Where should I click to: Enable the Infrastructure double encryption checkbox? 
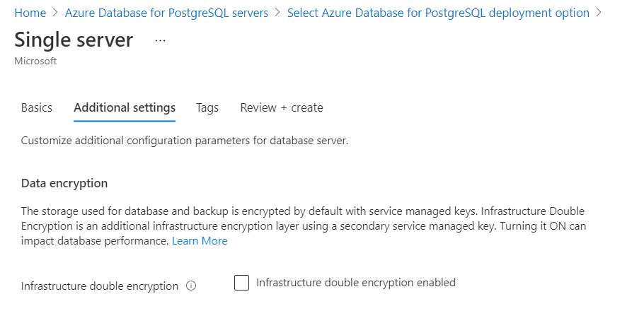(x=242, y=283)
